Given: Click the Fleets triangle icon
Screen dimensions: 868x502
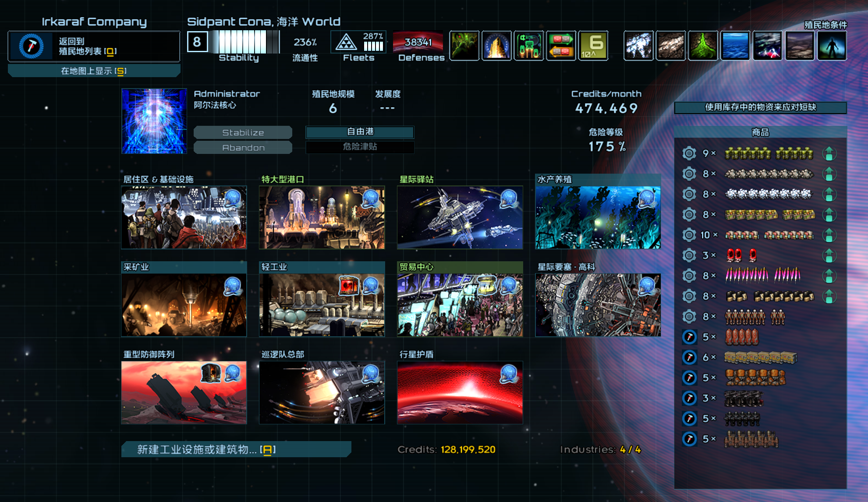Looking at the screenshot, I should pos(346,43).
